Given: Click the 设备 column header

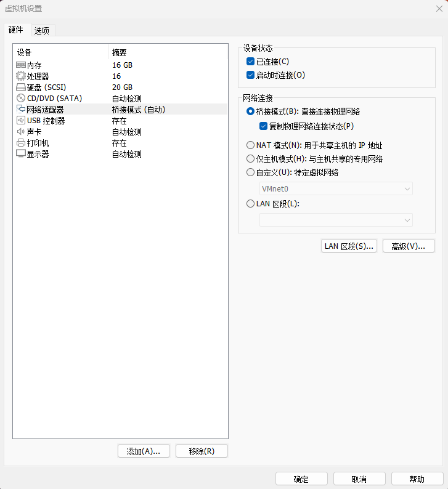Looking at the screenshot, I should [x=60, y=52].
